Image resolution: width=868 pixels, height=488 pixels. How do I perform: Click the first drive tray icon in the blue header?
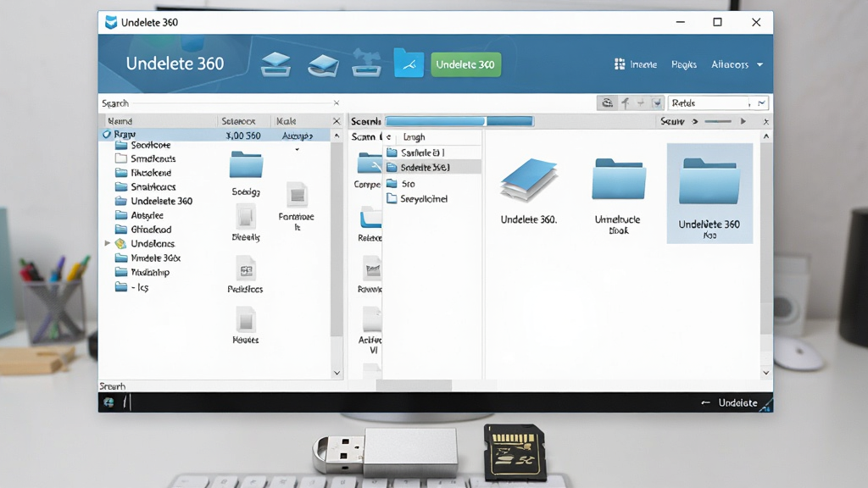pos(275,64)
